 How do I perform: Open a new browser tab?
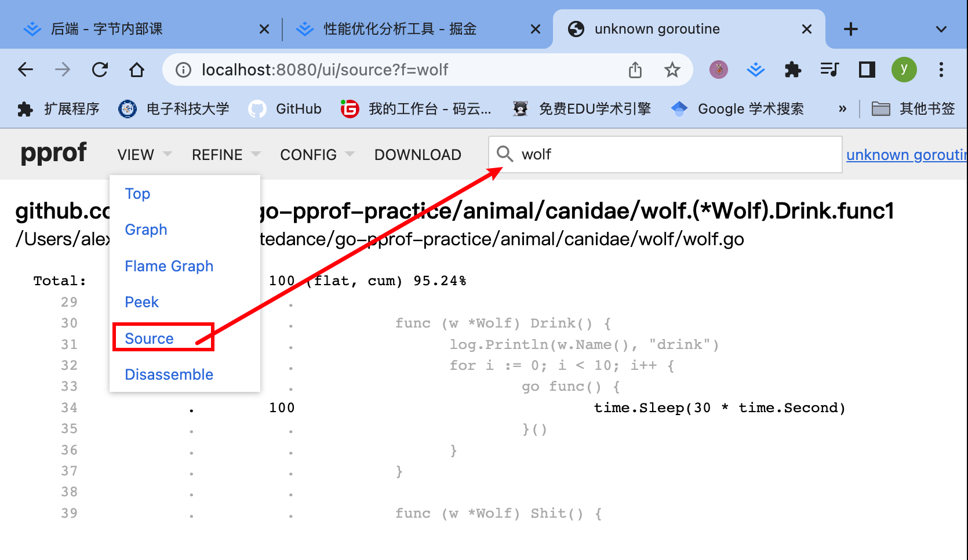point(851,29)
